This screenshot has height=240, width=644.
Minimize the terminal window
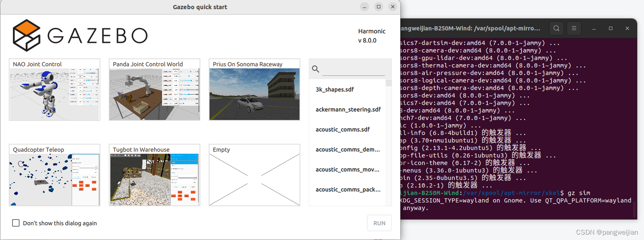pos(594,28)
